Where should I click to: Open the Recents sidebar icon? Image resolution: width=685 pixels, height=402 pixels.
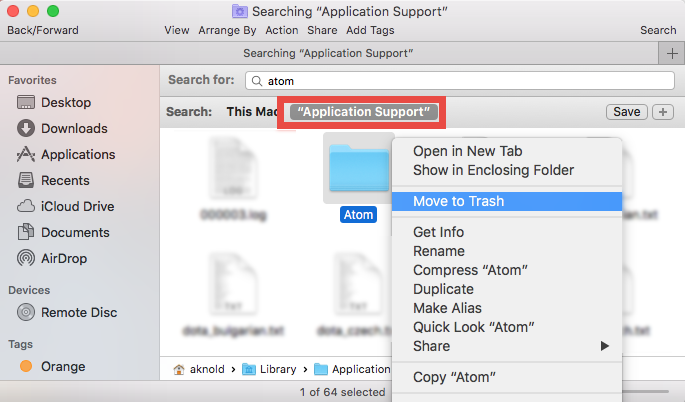click(x=26, y=180)
